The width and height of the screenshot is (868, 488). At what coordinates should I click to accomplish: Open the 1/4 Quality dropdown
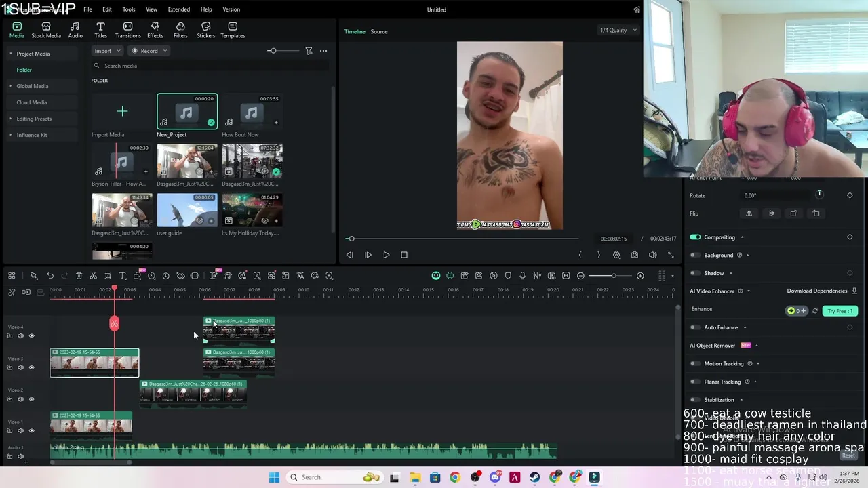(x=618, y=30)
